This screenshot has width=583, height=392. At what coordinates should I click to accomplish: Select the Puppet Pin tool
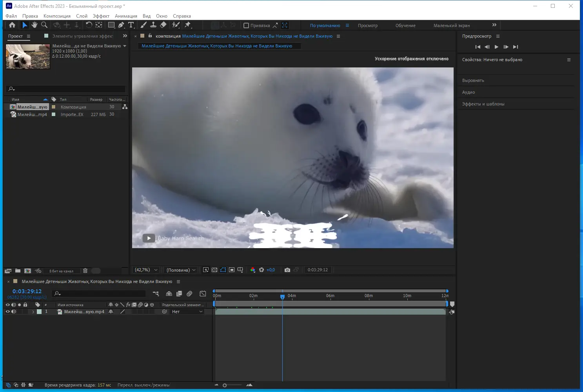(188, 25)
